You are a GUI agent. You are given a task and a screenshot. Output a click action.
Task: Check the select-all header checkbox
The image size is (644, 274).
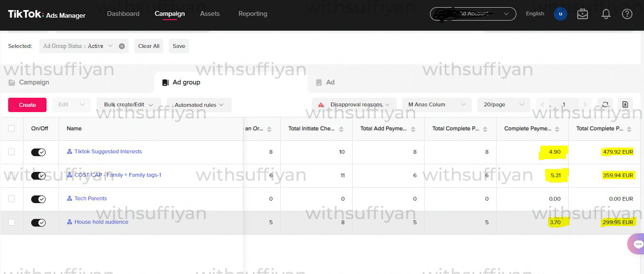(x=12, y=128)
